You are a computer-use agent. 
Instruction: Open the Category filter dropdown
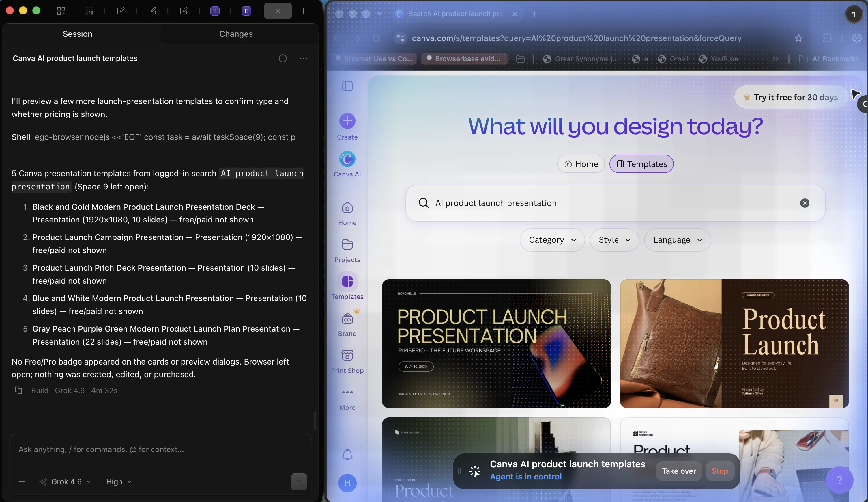(x=552, y=240)
